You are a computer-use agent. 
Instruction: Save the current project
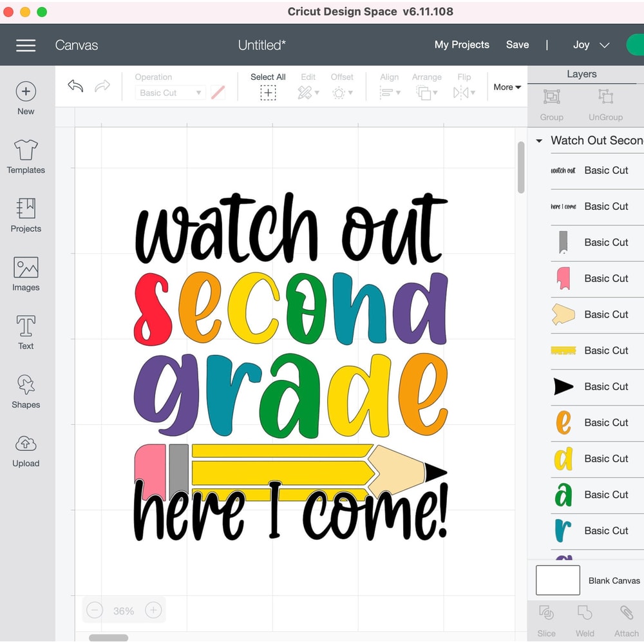pyautogui.click(x=518, y=44)
